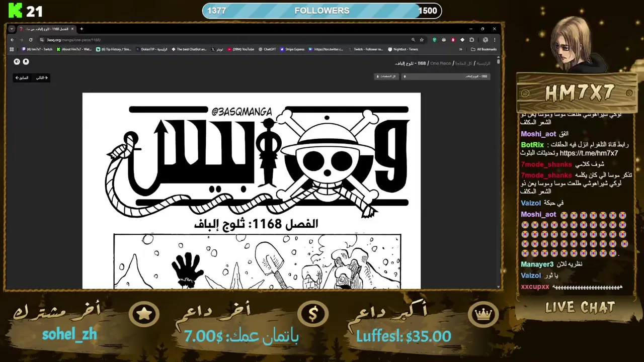Go back with the browser back arrow
This screenshot has width=644, height=362.
click(13, 40)
